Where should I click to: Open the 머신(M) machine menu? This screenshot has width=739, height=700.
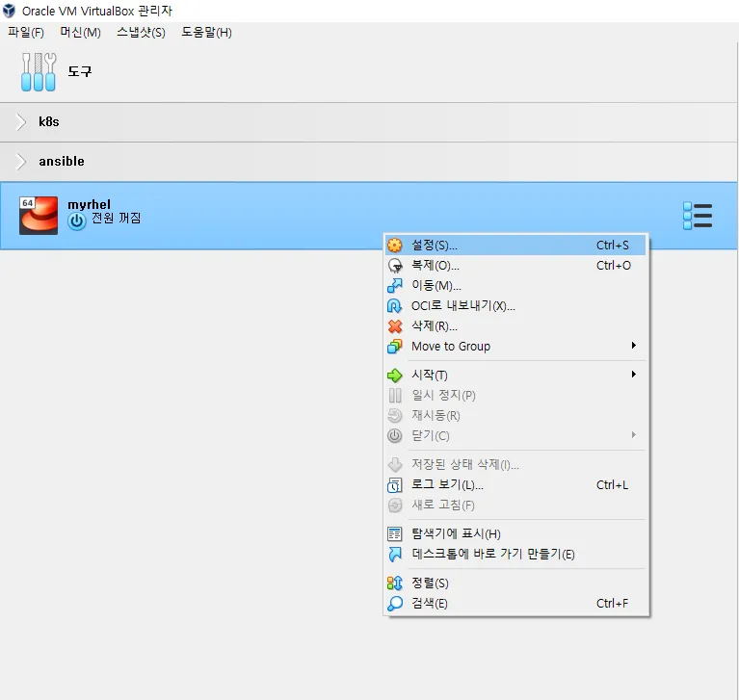tap(81, 32)
